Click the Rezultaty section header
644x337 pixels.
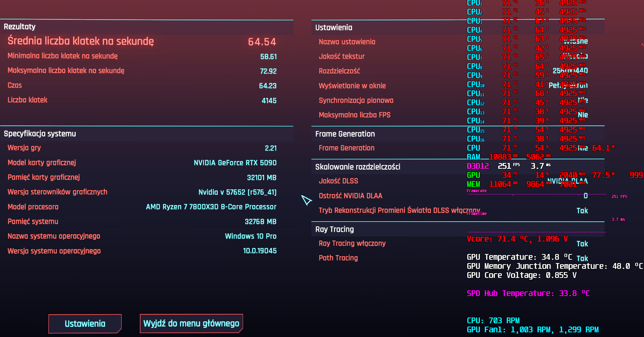pos(20,27)
